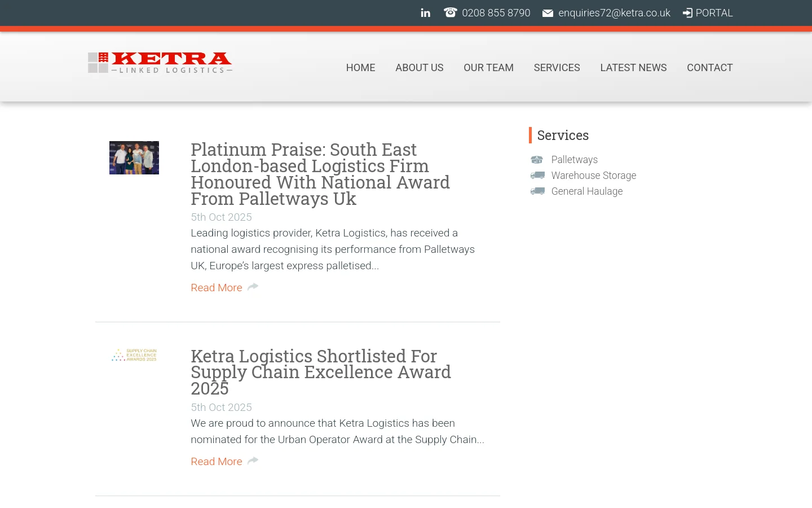Click the truck icon beside Warehouse Storage
This screenshot has width=812, height=508.
[537, 176]
